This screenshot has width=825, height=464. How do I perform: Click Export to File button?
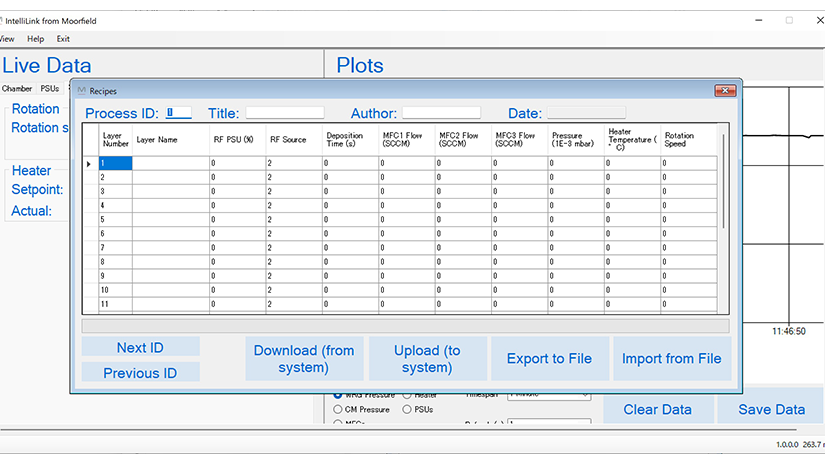(549, 359)
